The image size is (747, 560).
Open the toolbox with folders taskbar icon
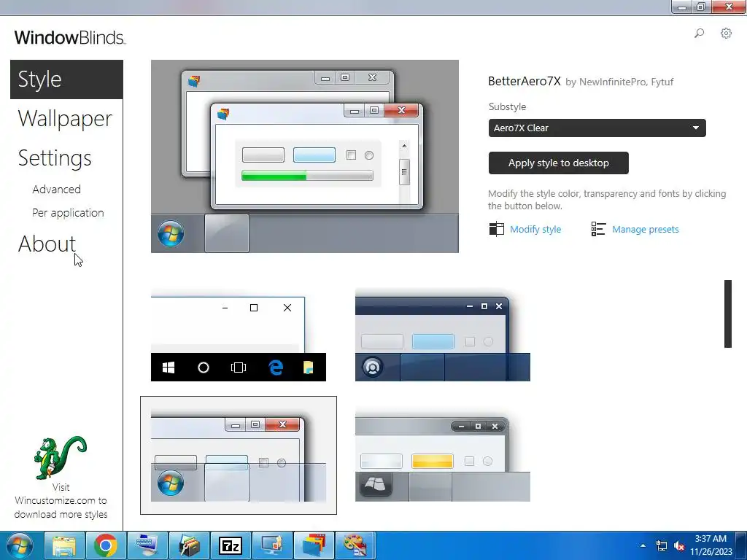189,545
